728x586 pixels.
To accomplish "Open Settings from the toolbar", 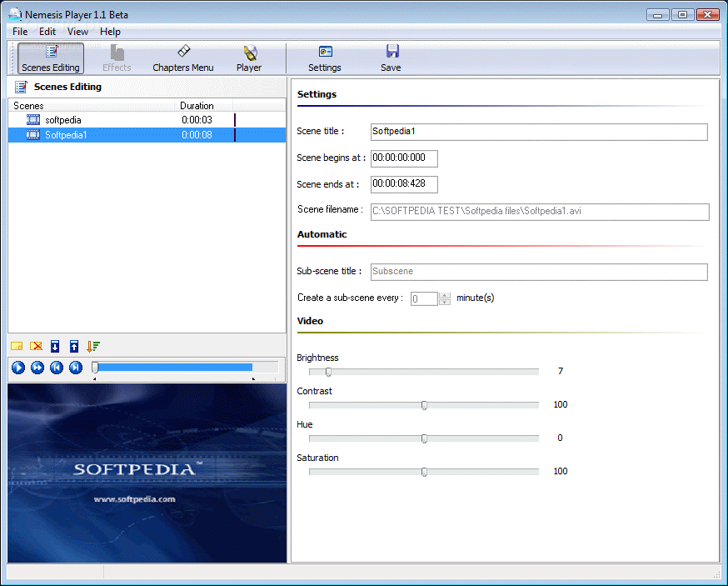I will click(325, 58).
